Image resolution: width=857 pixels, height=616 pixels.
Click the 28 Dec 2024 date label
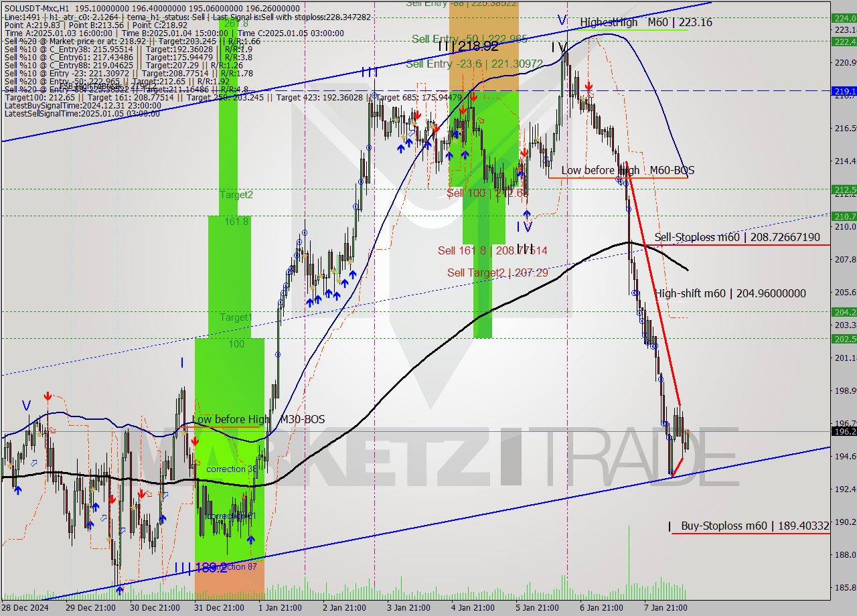24,607
